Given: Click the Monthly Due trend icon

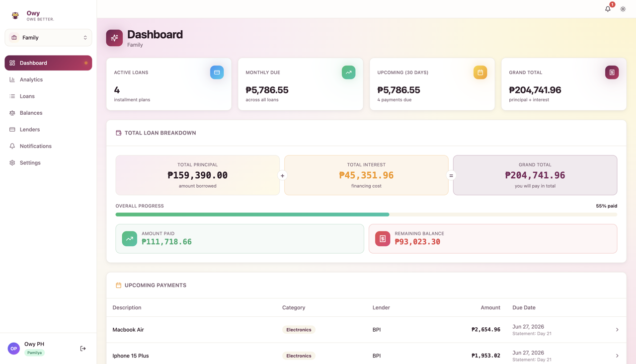Looking at the screenshot, I should pos(348,73).
